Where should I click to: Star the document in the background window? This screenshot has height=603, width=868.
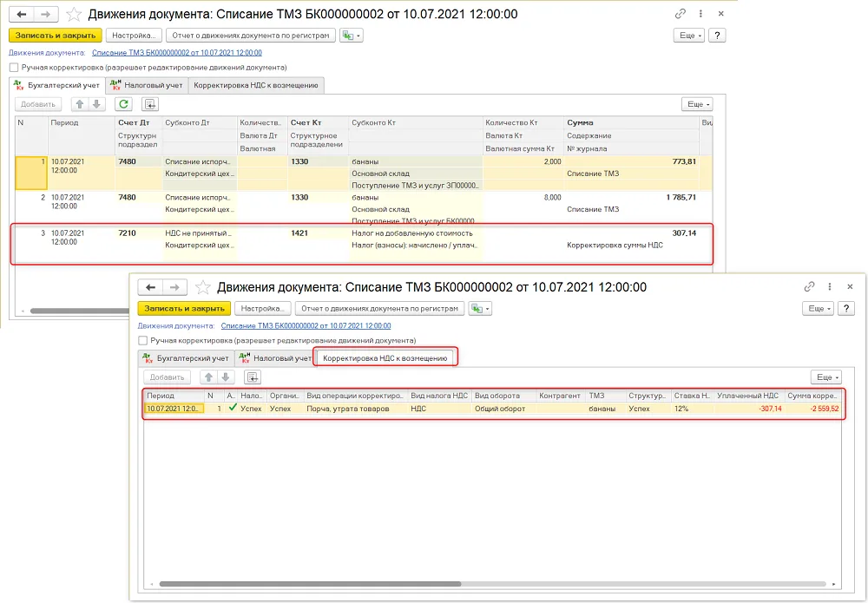(74, 14)
